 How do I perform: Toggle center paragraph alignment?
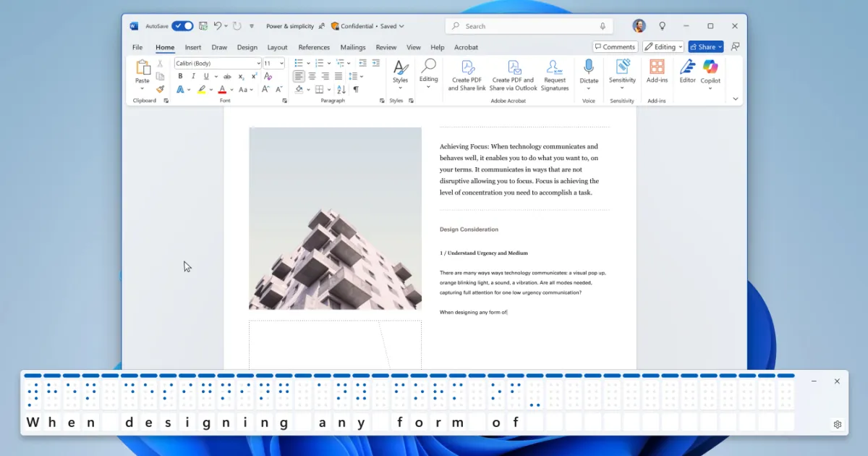coord(311,76)
